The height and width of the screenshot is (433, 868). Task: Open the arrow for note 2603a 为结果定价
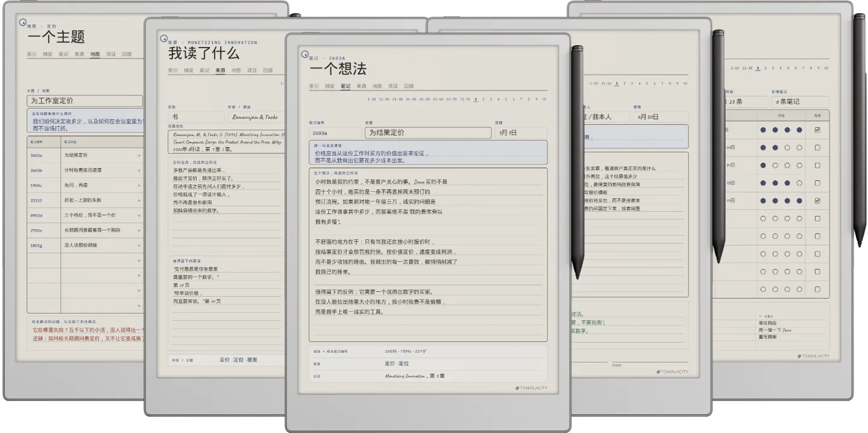(139, 156)
